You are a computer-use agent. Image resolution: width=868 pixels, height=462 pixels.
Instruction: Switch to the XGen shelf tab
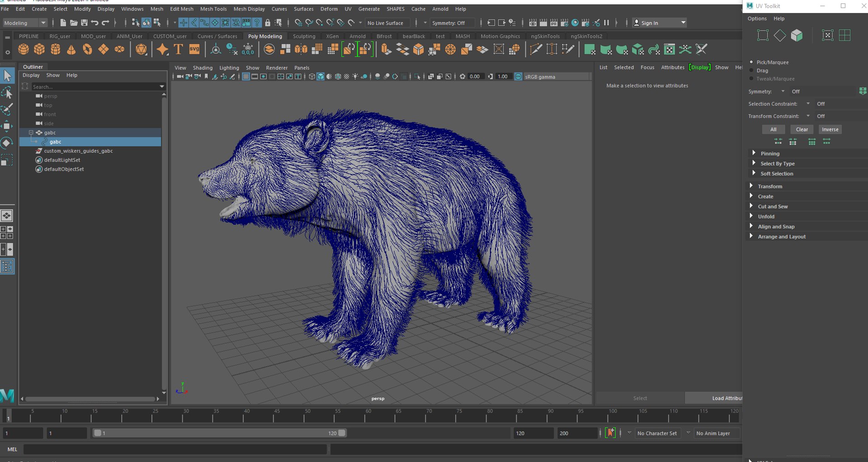pos(332,36)
